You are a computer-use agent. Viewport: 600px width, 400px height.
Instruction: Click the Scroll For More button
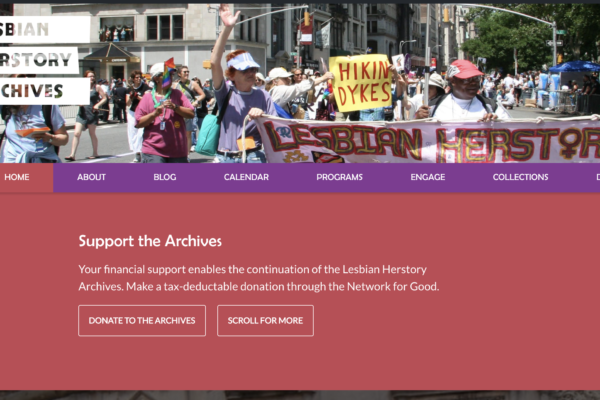pos(266,321)
